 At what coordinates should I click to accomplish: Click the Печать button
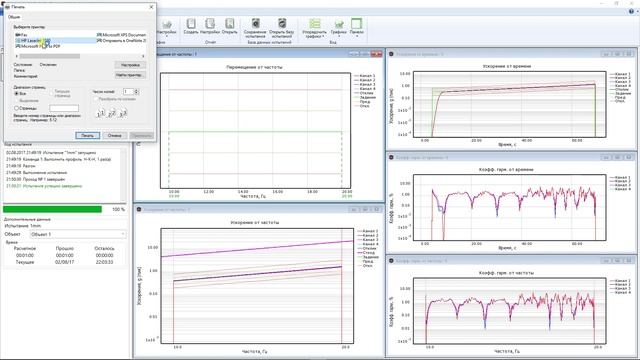point(87,136)
